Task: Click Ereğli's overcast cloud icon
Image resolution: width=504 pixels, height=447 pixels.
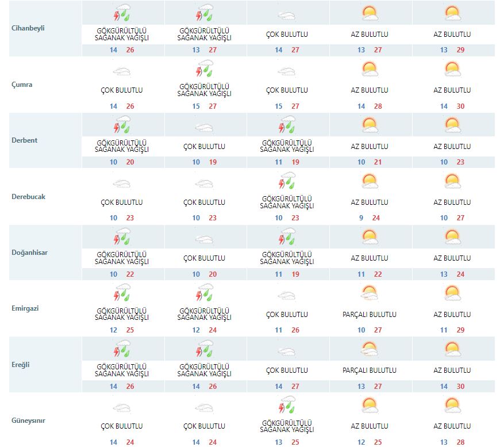Action: pyautogui.click(x=287, y=351)
